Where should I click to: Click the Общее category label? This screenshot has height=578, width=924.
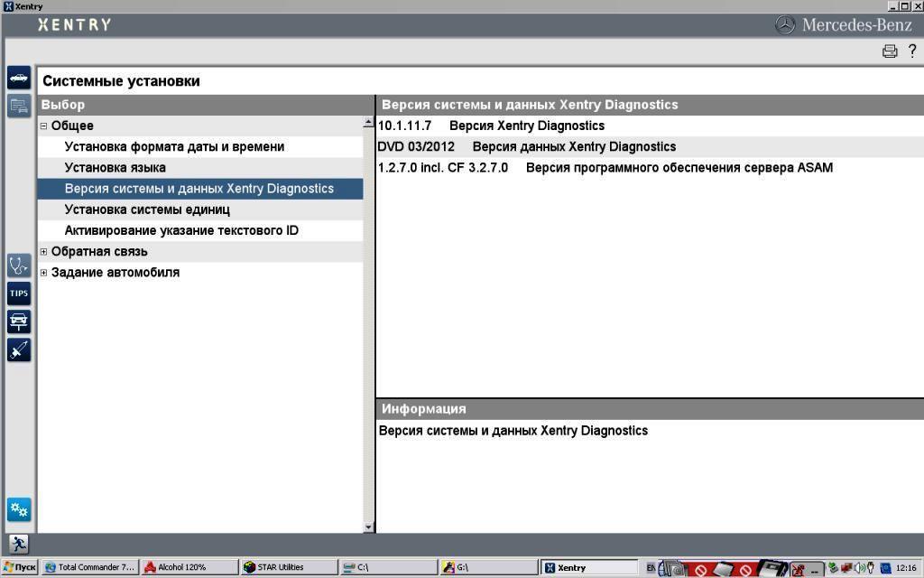72,126
